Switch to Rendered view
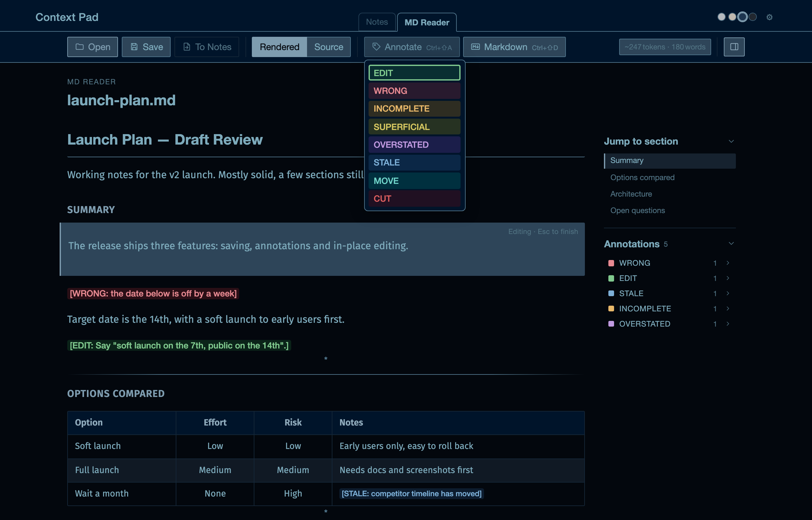 279,47
